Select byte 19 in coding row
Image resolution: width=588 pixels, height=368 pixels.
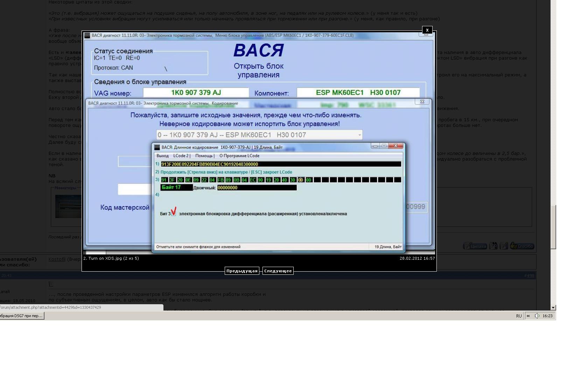(x=268, y=180)
